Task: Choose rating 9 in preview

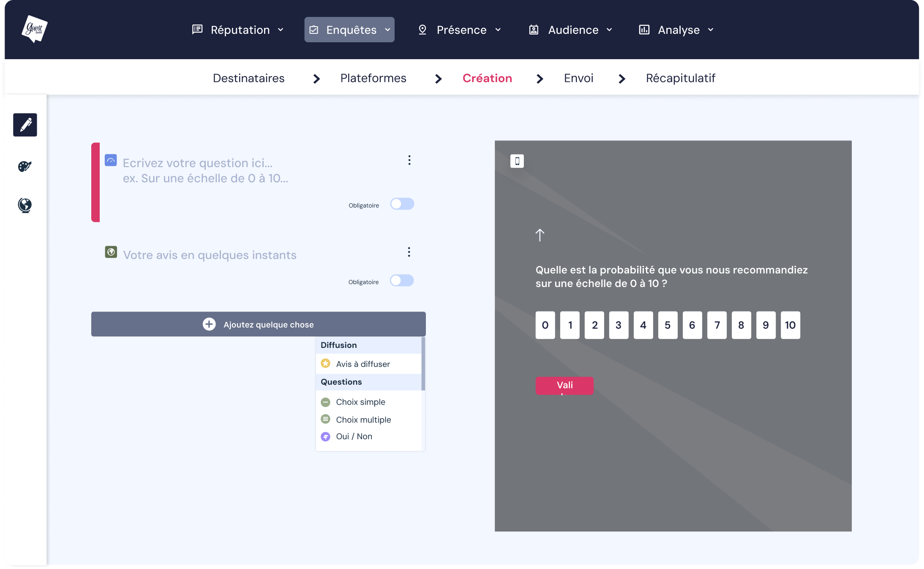Action: pyautogui.click(x=766, y=325)
